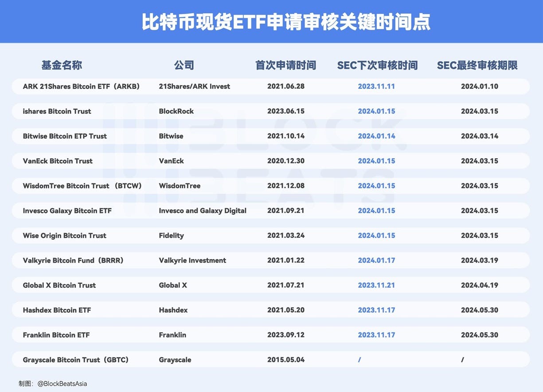Click the 2024.03.19 final deadline
The width and height of the screenshot is (543, 392).
(x=480, y=260)
